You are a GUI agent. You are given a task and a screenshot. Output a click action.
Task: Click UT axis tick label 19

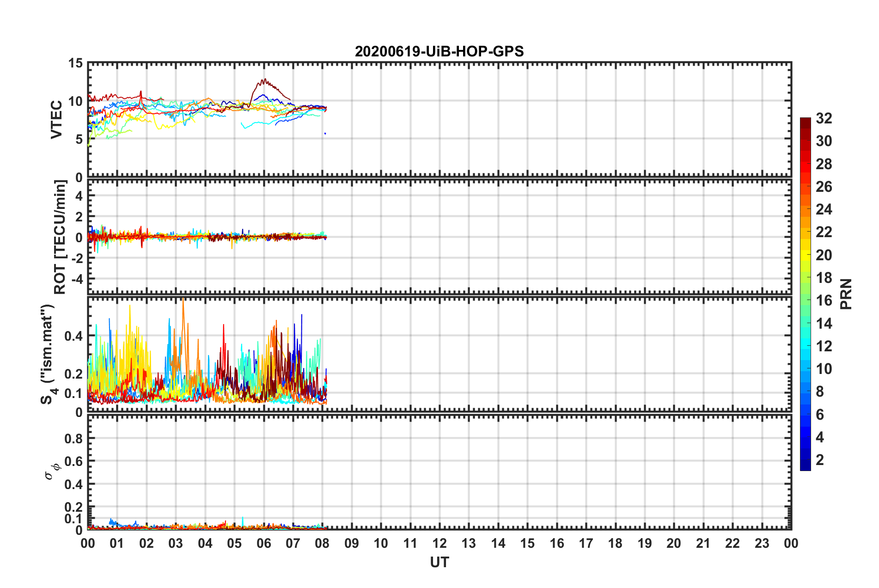click(x=645, y=543)
